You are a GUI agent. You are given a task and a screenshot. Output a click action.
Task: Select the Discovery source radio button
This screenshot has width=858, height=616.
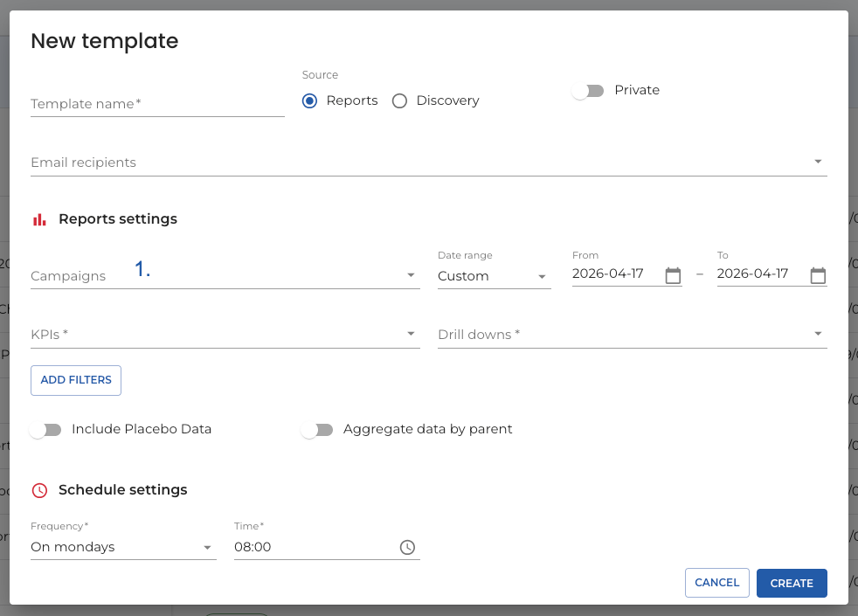tap(399, 100)
